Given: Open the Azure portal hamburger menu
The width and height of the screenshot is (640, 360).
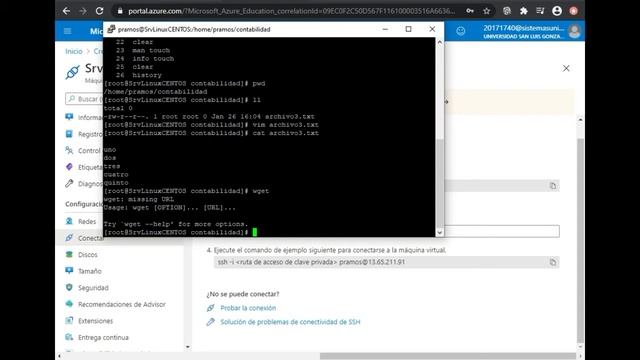Looking at the screenshot, I should click(68, 31).
